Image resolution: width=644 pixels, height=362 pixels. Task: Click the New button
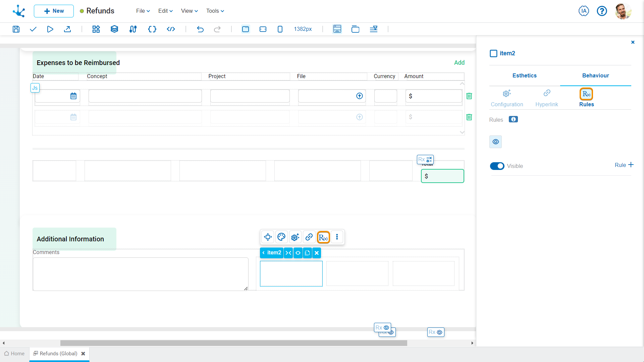[54, 11]
